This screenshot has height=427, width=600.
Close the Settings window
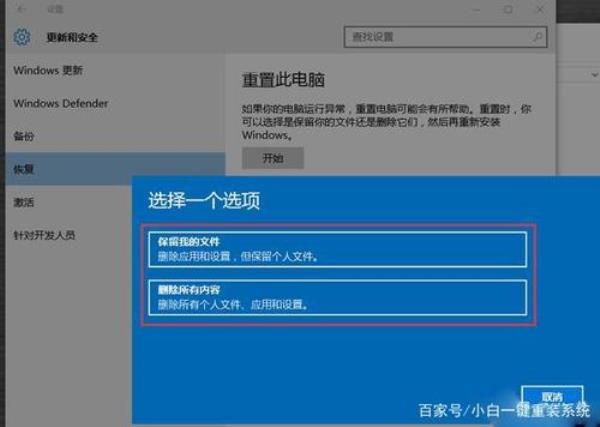tap(540, 9)
